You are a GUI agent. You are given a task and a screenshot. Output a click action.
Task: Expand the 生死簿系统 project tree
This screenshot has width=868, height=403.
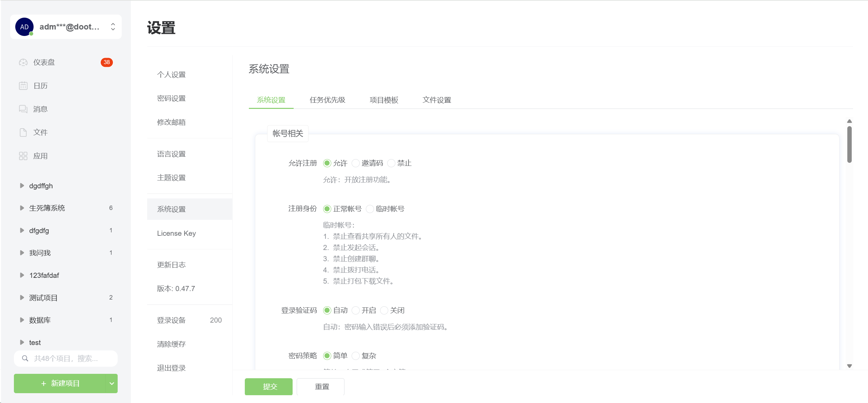click(x=22, y=208)
